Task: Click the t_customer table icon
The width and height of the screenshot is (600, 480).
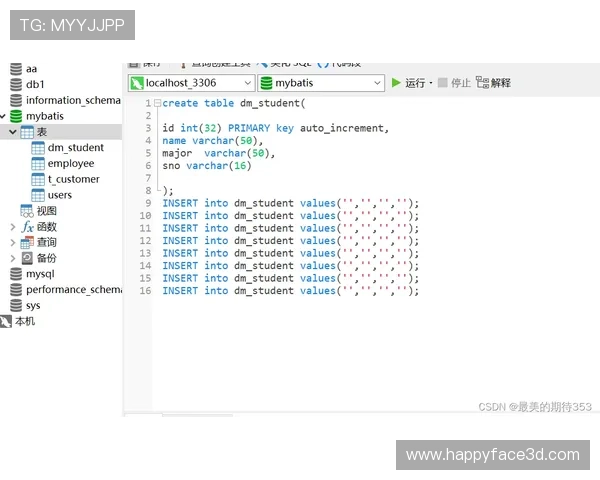Action: click(38, 179)
